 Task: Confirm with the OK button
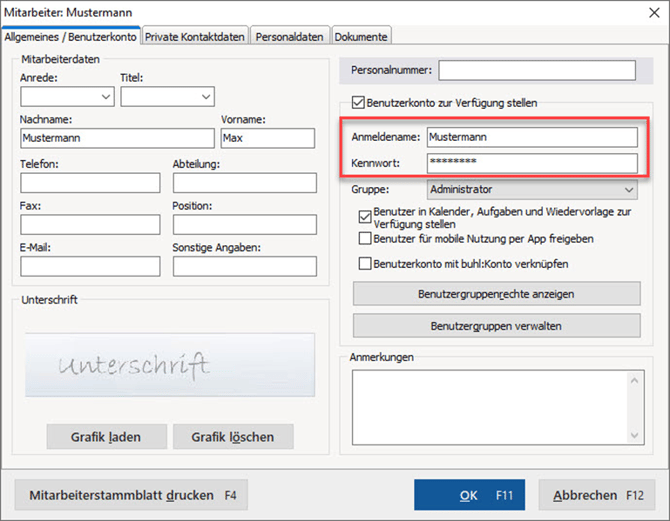point(482,495)
